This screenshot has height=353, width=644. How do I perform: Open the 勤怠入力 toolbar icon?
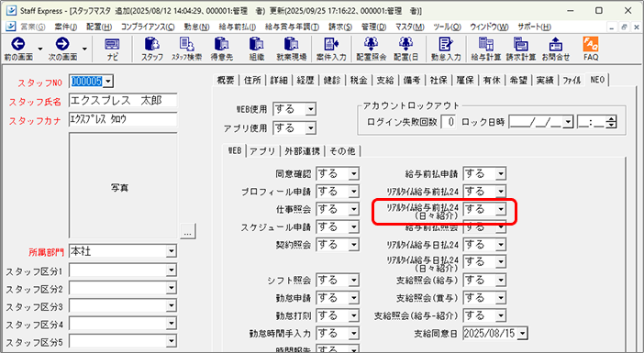[446, 49]
